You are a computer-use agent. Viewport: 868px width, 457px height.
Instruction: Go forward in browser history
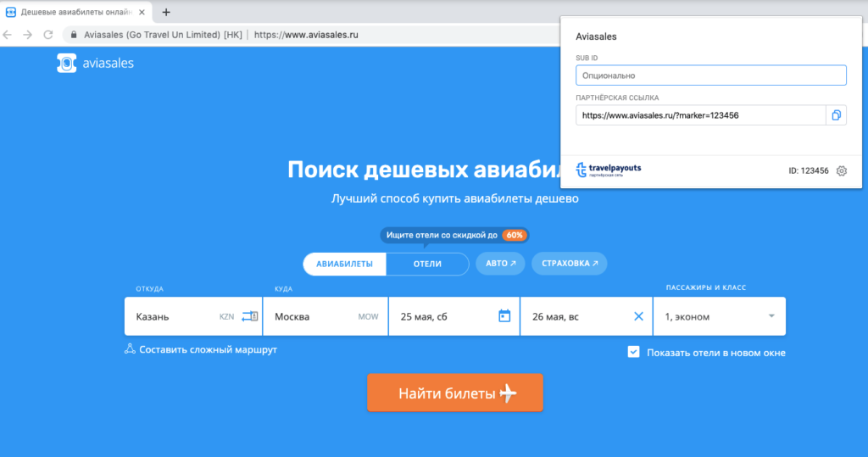click(x=28, y=35)
